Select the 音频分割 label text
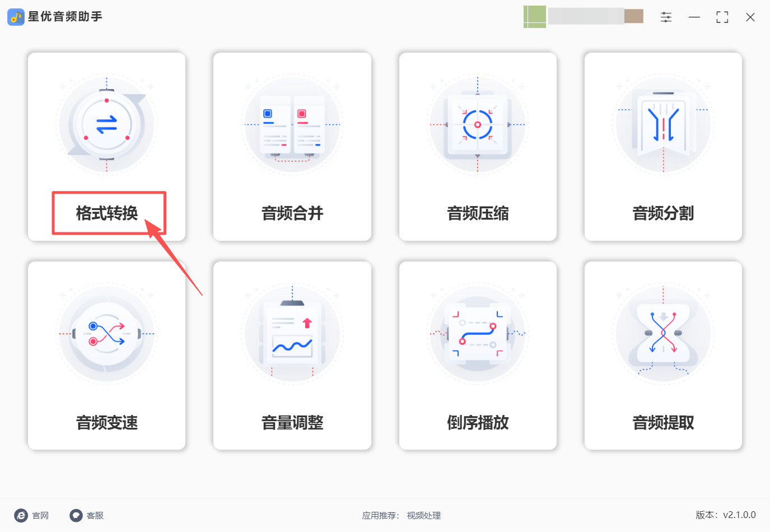Screen dimensions: 770x532 pyautogui.click(x=663, y=213)
